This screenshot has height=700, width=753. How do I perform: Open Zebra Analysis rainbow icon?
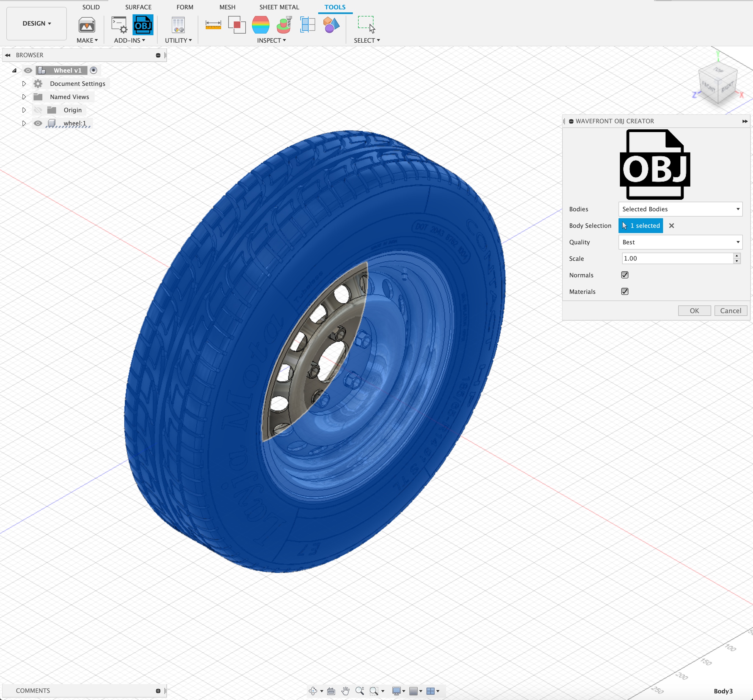[x=260, y=25]
